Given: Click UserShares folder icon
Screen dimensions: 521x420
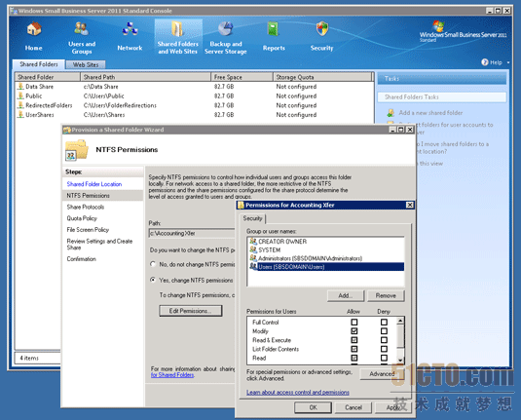Looking at the screenshot, I should 20,114.
